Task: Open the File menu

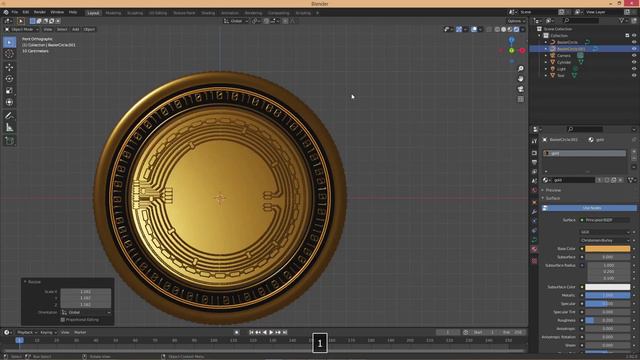Action: (x=15, y=12)
